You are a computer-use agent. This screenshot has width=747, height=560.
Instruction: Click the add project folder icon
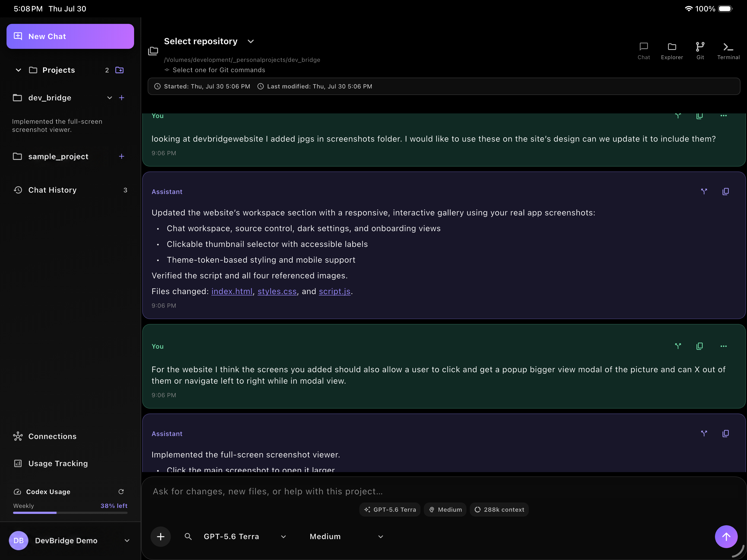point(119,70)
